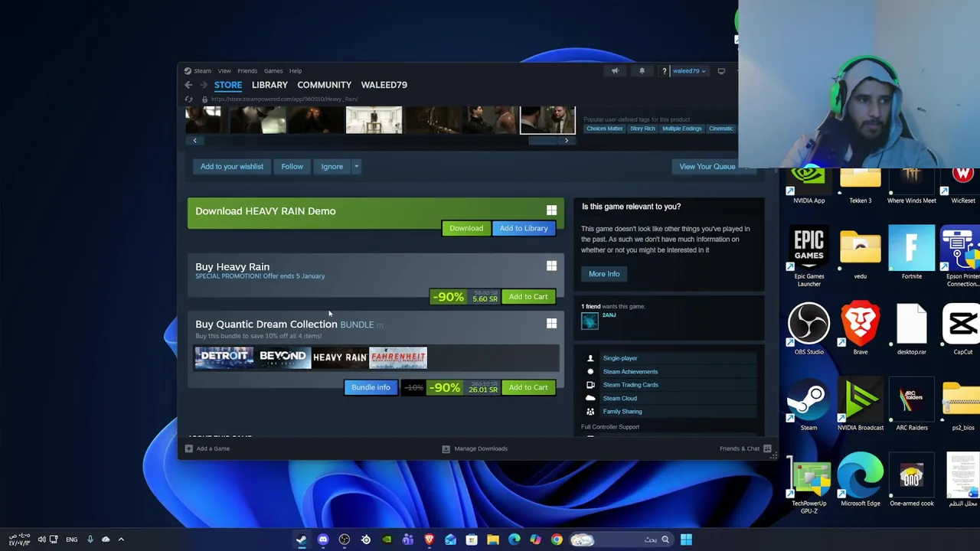Open the Games menu in Steam
This screenshot has height=551, width=980.
point(273,70)
